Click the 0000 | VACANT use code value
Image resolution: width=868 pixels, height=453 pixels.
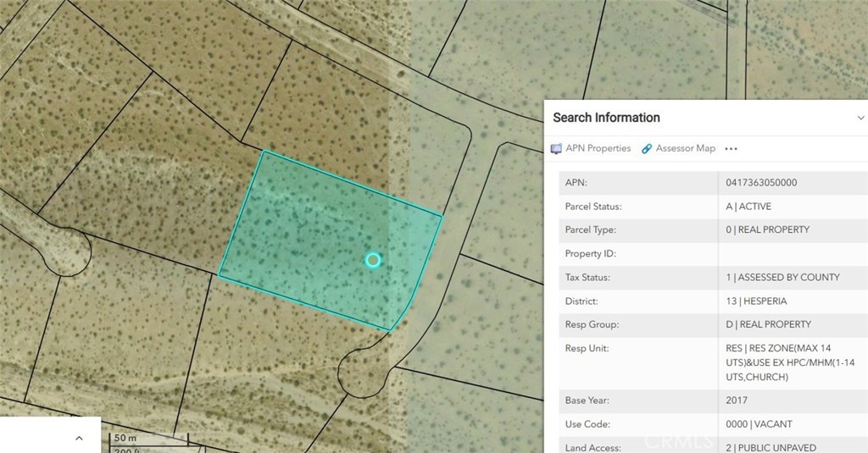coord(759,424)
